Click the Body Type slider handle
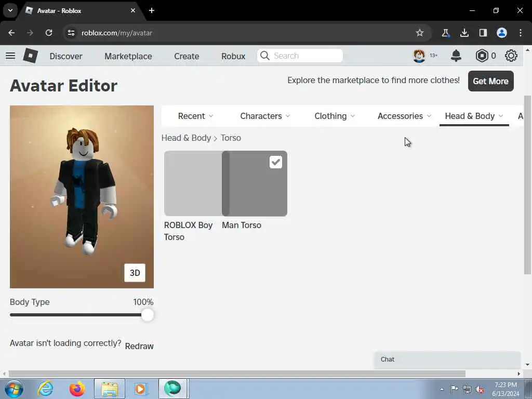 148,315
